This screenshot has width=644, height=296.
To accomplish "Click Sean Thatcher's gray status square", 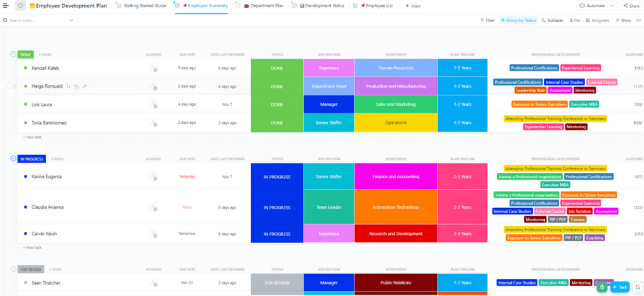I will coord(25,283).
